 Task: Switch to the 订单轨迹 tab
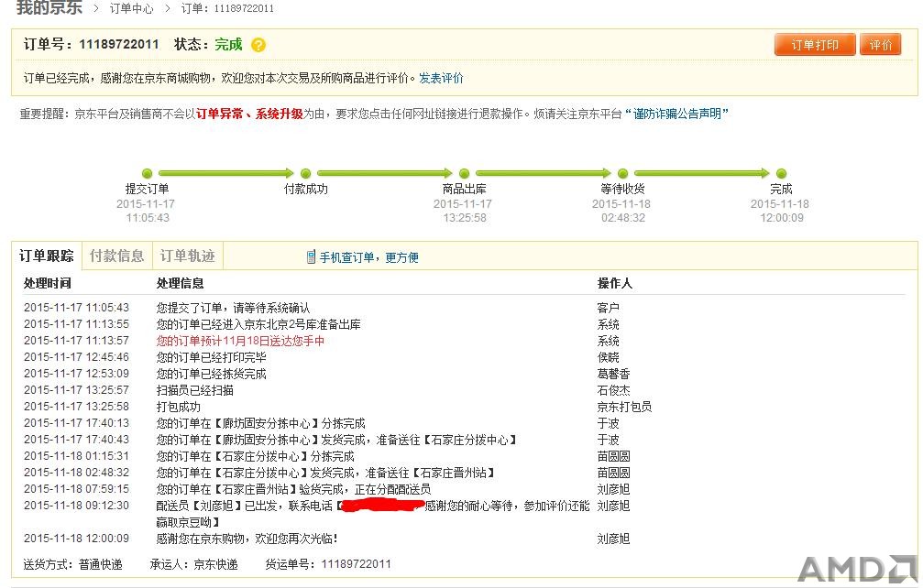tap(188, 256)
